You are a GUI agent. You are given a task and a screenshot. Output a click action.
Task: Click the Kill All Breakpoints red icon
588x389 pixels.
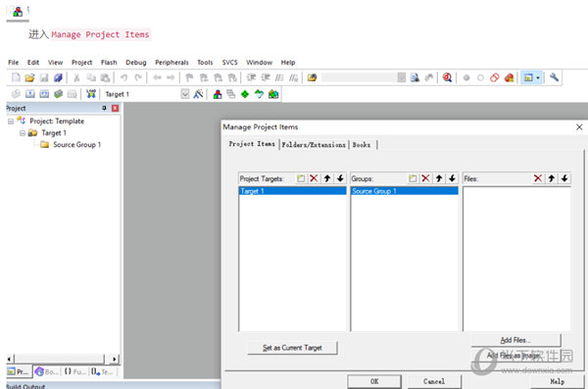tap(509, 77)
